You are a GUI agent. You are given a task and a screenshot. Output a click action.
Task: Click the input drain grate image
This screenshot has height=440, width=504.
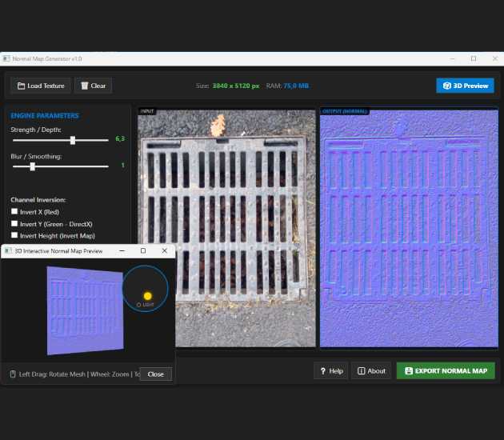[226, 228]
